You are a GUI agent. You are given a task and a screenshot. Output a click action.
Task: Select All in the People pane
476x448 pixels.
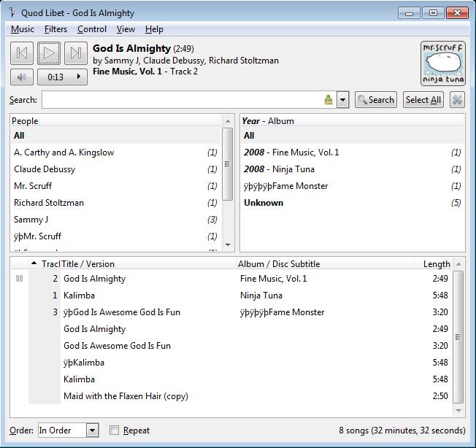click(115, 136)
